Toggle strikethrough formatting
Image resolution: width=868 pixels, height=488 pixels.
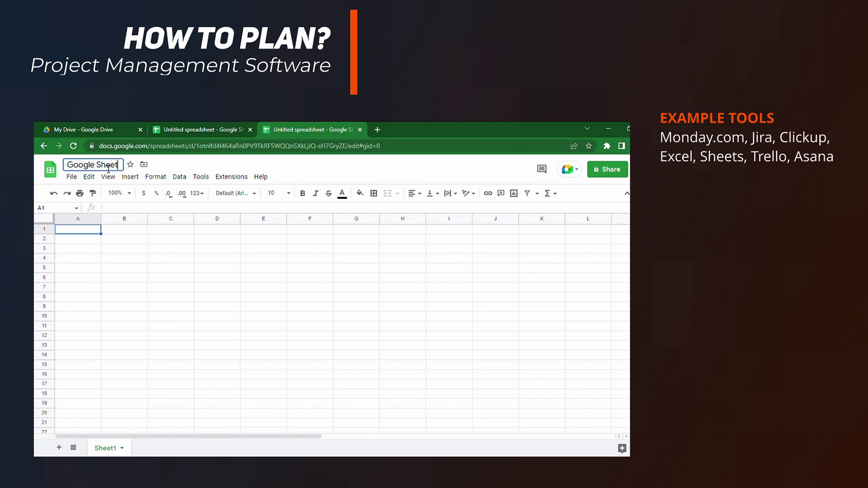coord(329,193)
